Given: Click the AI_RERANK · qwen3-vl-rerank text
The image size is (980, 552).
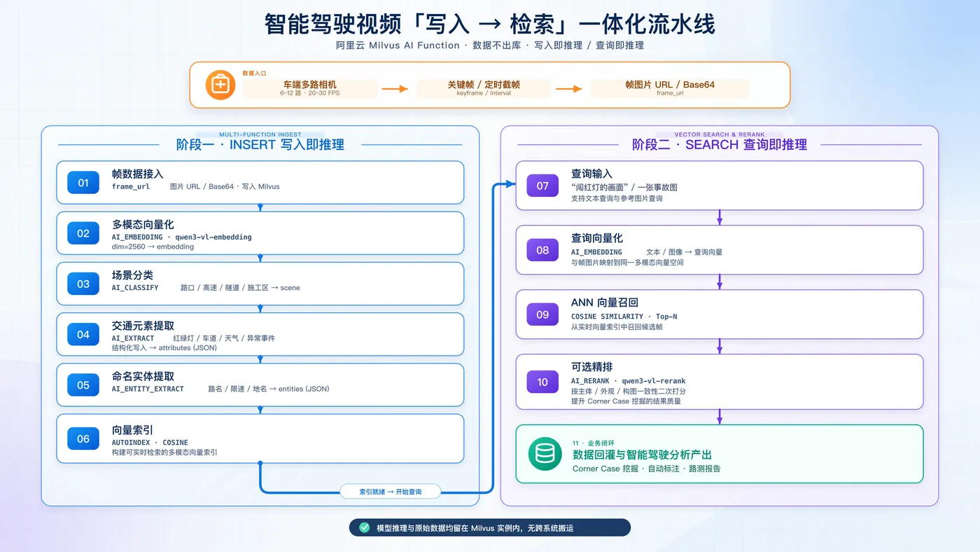Looking at the screenshot, I should (x=629, y=381).
